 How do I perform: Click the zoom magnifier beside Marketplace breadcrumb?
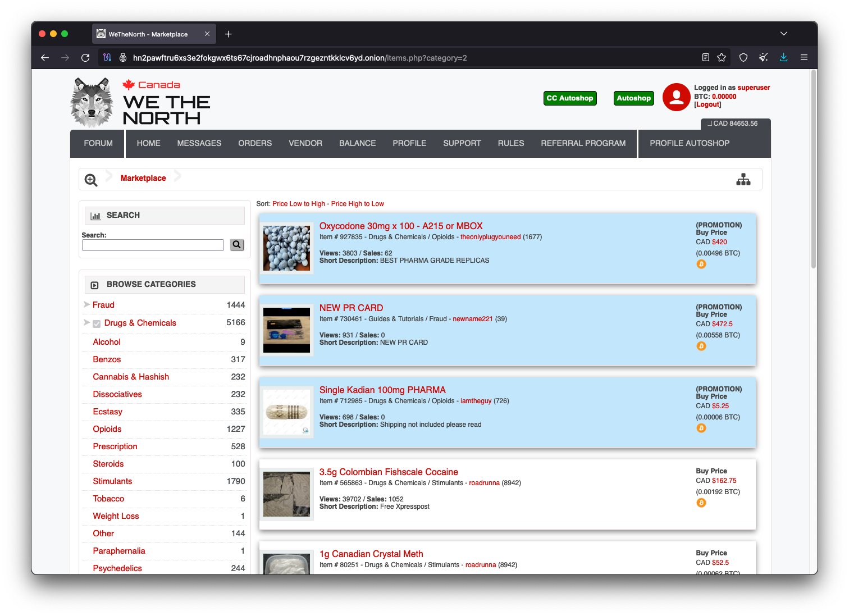click(x=91, y=180)
